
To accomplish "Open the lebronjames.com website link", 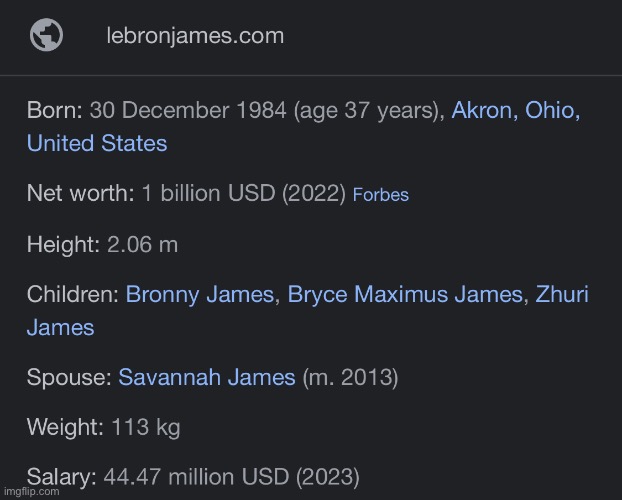I will [x=195, y=36].
